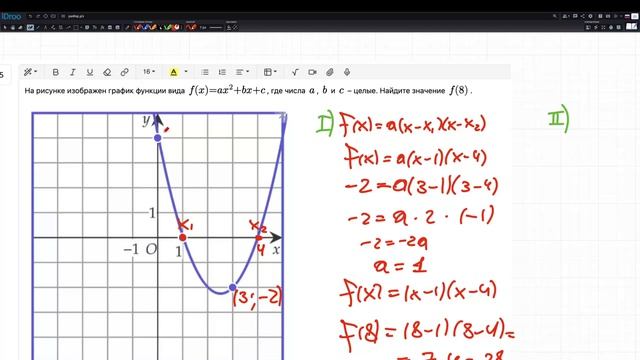The image size is (640, 360).
Task: Click the task number 5 tab
Action: 2,75
